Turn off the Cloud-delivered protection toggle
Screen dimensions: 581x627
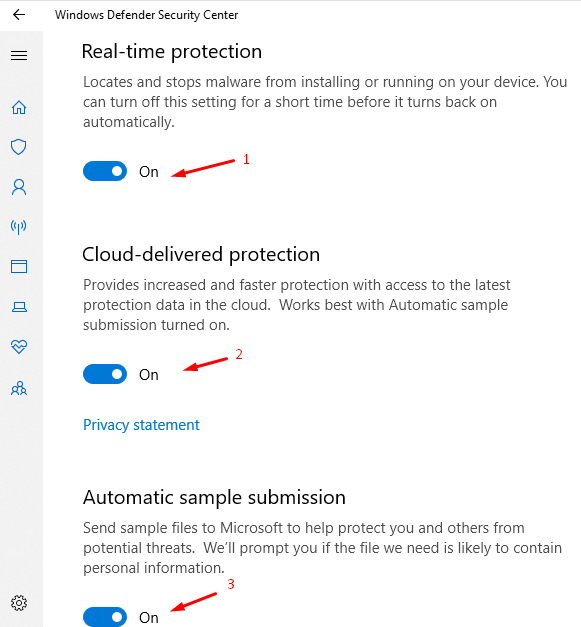105,374
